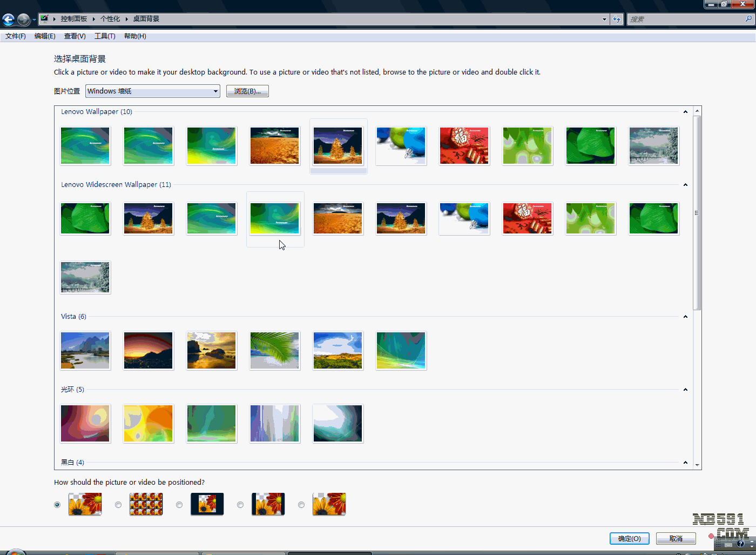Select the red sunset wallpaper in Vista group

[x=148, y=351]
